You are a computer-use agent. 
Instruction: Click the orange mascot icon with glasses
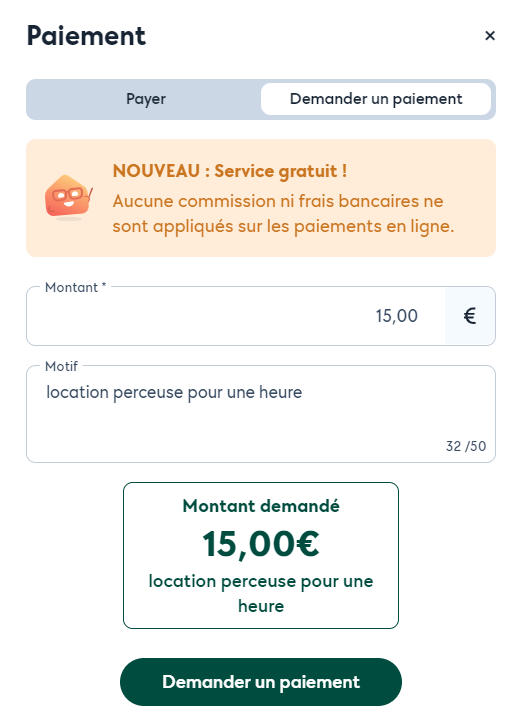pos(69,198)
